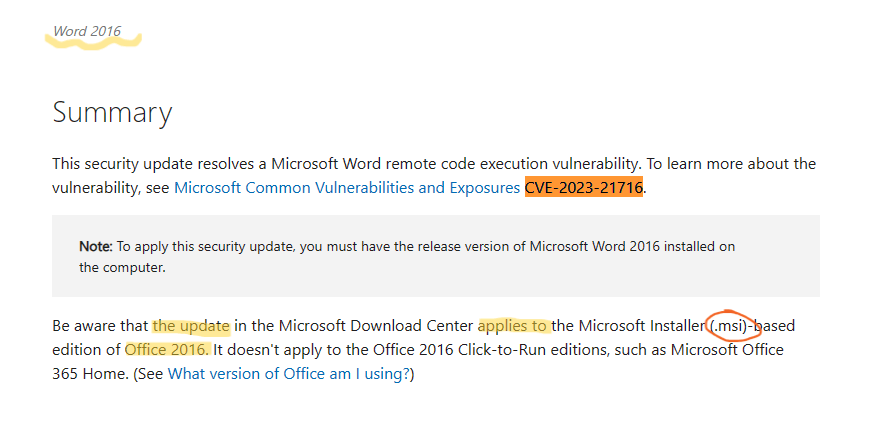Click the highlighted "applies to" phrase
This screenshot has width=880, height=422.
513,326
